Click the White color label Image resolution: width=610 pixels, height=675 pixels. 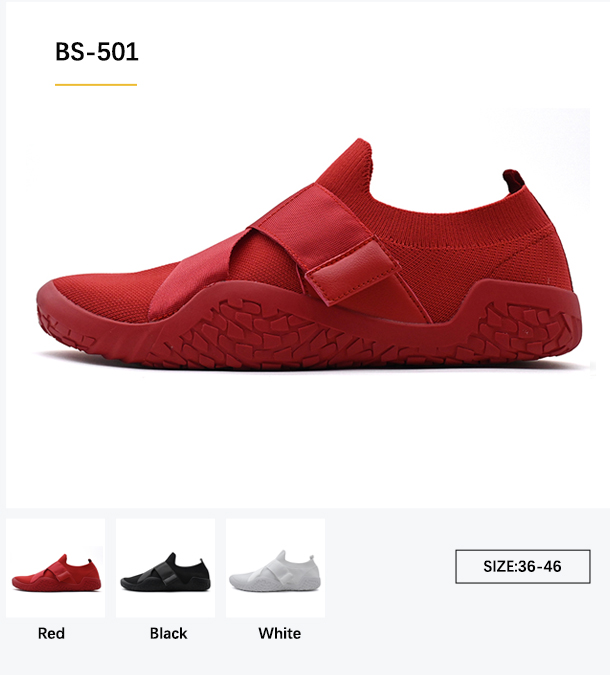tap(279, 633)
